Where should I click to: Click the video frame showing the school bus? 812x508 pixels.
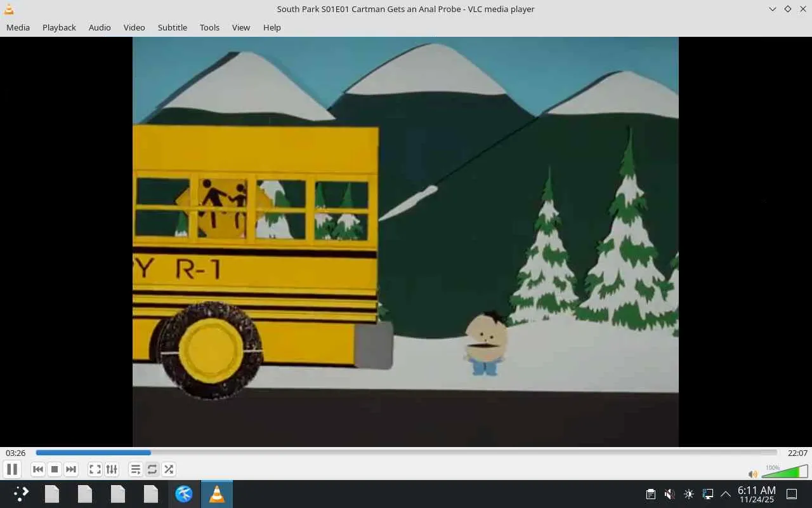[x=405, y=242]
